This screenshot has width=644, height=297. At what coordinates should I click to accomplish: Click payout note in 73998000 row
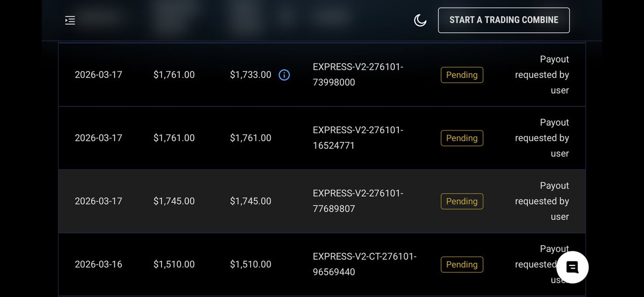(542, 75)
